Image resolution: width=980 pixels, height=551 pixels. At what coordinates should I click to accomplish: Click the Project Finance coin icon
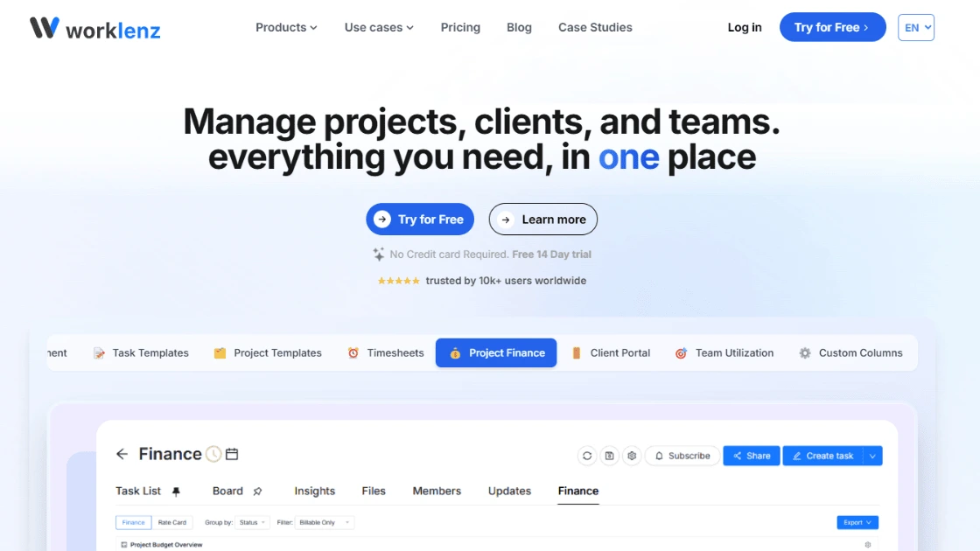coord(455,352)
